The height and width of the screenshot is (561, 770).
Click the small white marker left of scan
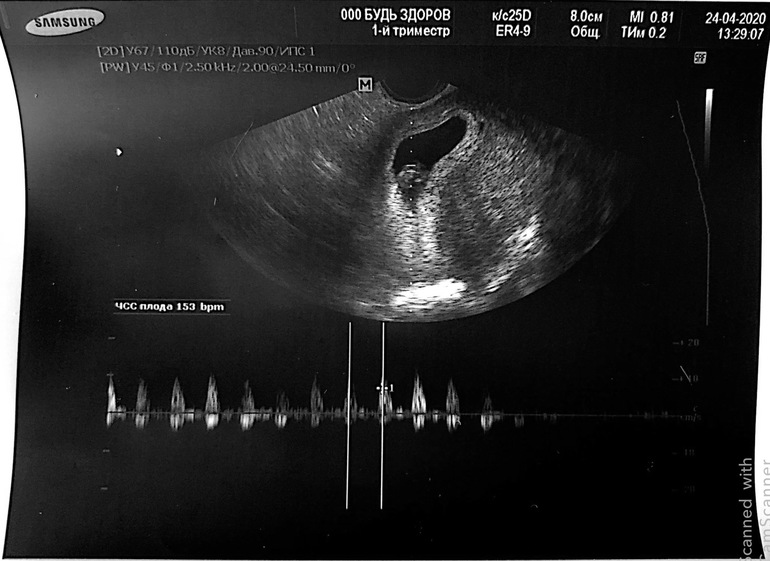(x=119, y=152)
